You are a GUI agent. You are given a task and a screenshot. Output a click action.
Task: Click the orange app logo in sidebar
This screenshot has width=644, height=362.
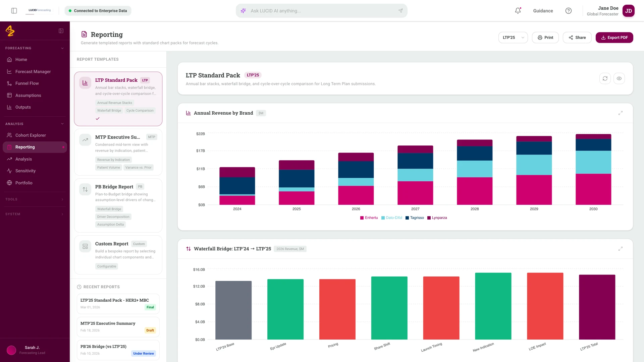pyautogui.click(x=10, y=31)
